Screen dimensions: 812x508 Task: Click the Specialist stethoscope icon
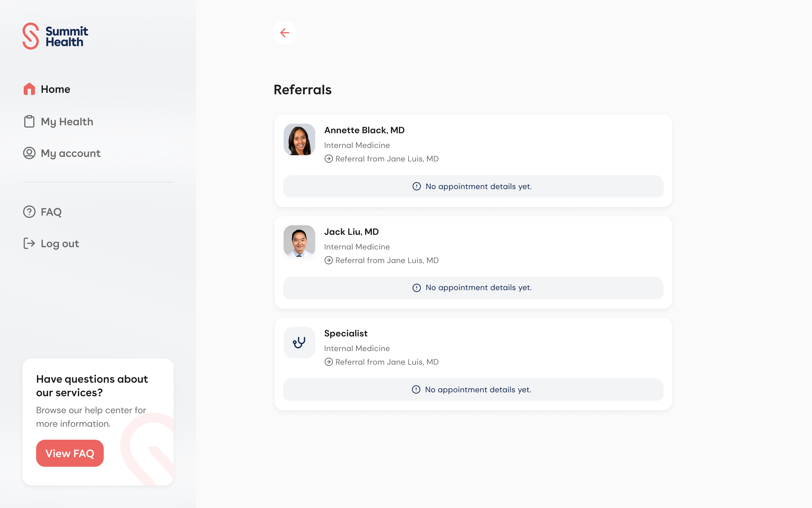pyautogui.click(x=299, y=343)
